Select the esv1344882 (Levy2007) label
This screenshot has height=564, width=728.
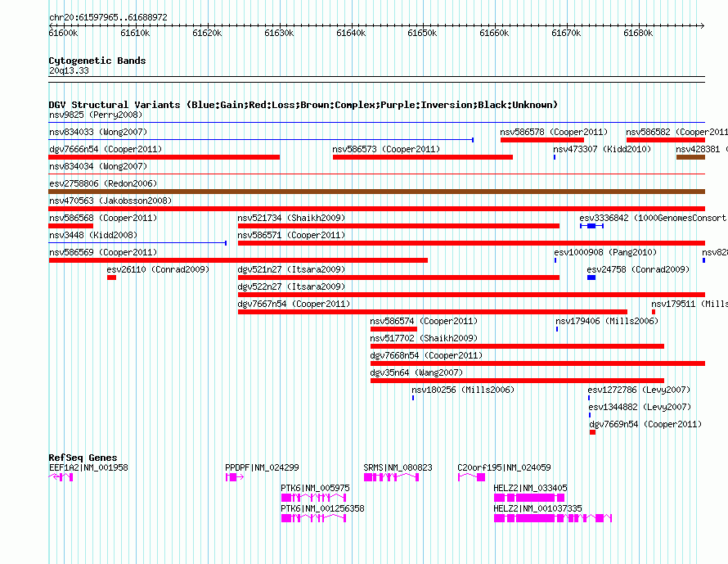tap(640, 407)
